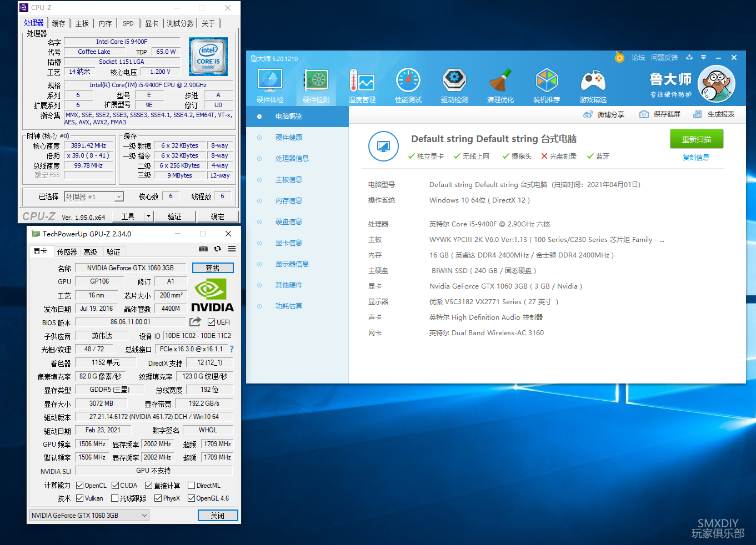
Task: Open GPU selection dropdown in GPU-Z
Action: [x=89, y=516]
